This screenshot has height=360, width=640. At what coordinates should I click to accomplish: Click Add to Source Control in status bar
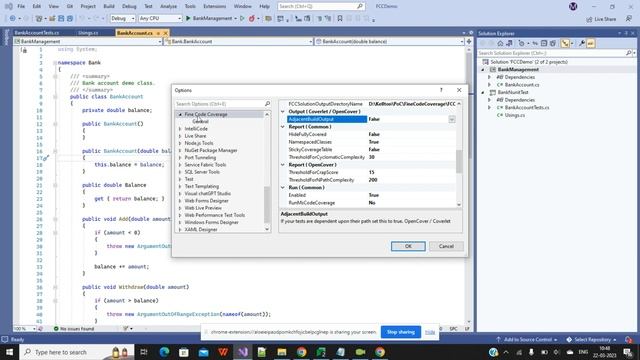pyautogui.click(x=527, y=340)
